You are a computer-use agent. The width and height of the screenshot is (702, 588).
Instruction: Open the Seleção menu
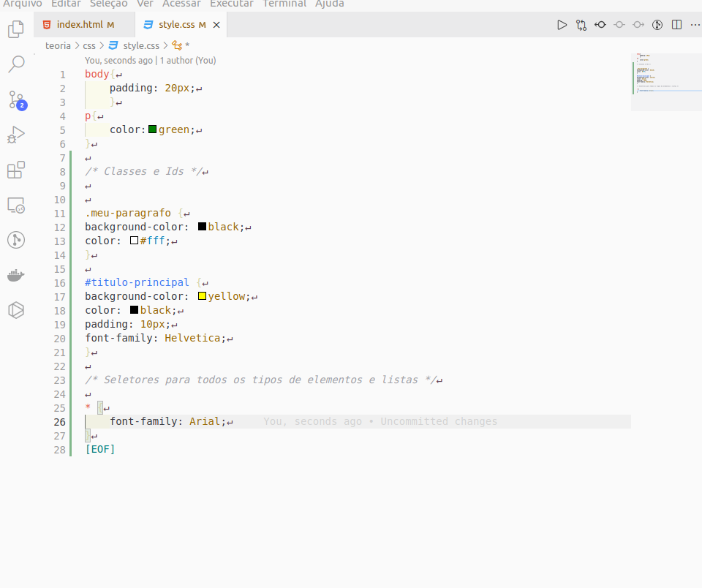pyautogui.click(x=108, y=4)
